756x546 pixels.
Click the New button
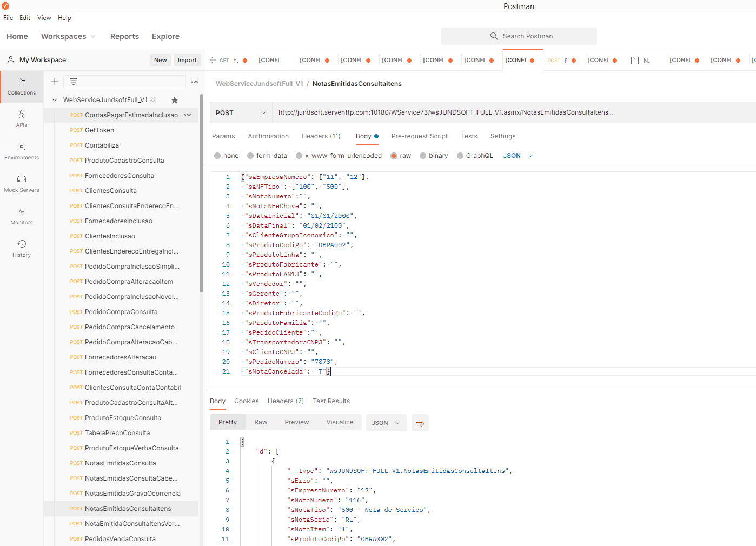160,60
